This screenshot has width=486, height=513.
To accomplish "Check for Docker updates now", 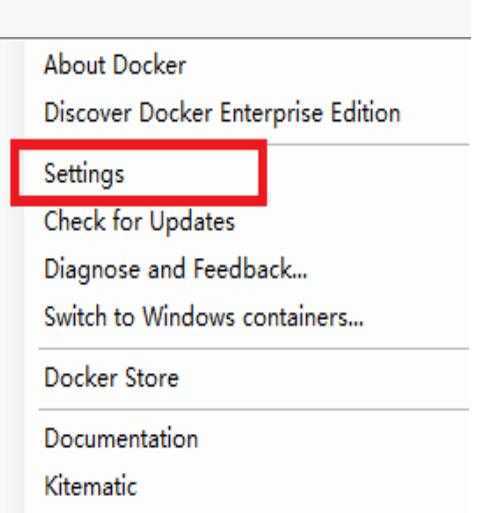I will click(139, 221).
